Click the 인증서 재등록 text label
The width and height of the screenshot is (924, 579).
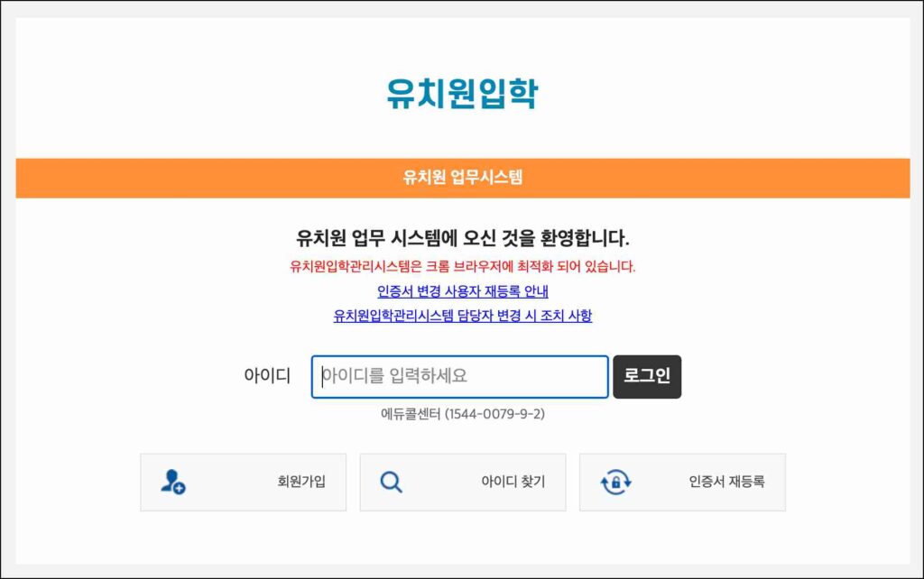pyautogui.click(x=726, y=482)
